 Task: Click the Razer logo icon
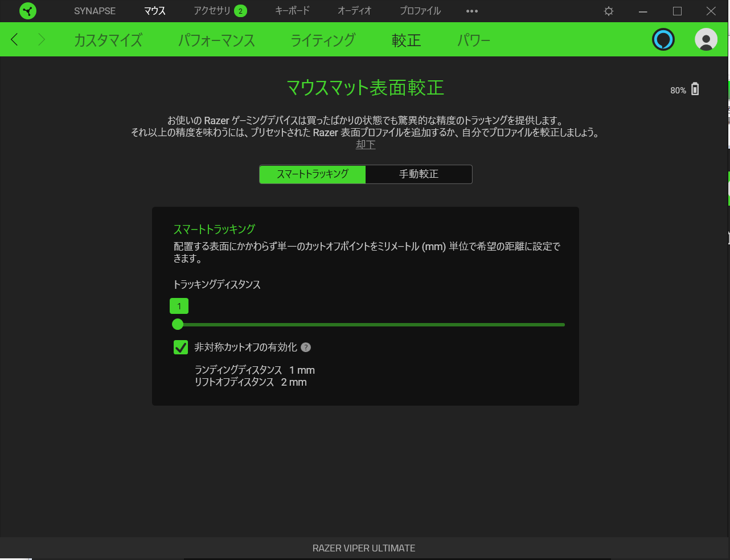(27, 11)
